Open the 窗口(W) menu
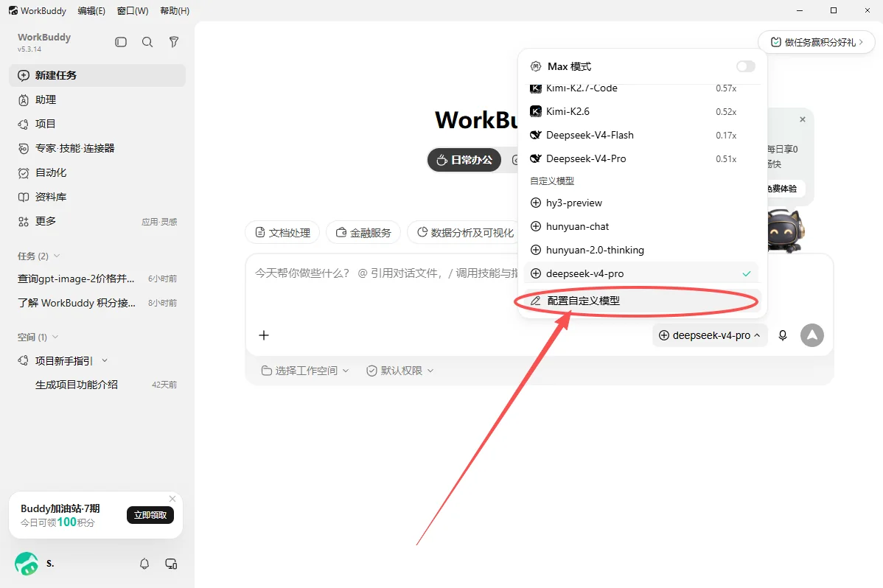The height and width of the screenshot is (588, 883). (133, 11)
